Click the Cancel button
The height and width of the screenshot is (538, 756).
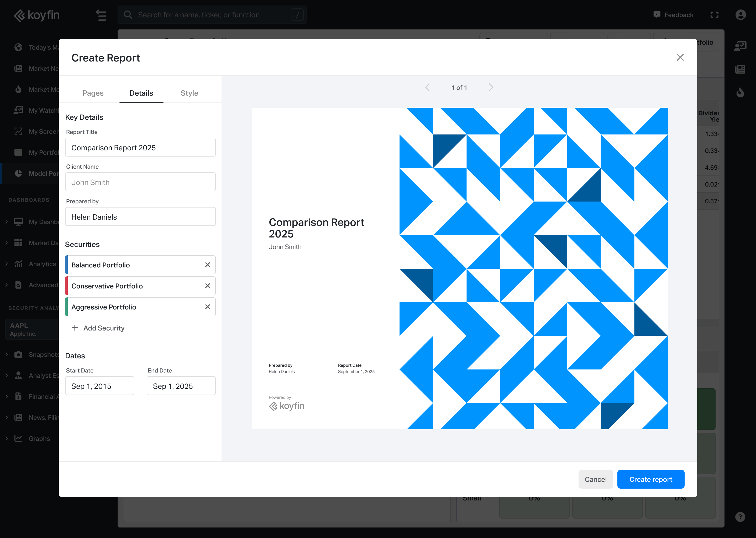(x=595, y=479)
